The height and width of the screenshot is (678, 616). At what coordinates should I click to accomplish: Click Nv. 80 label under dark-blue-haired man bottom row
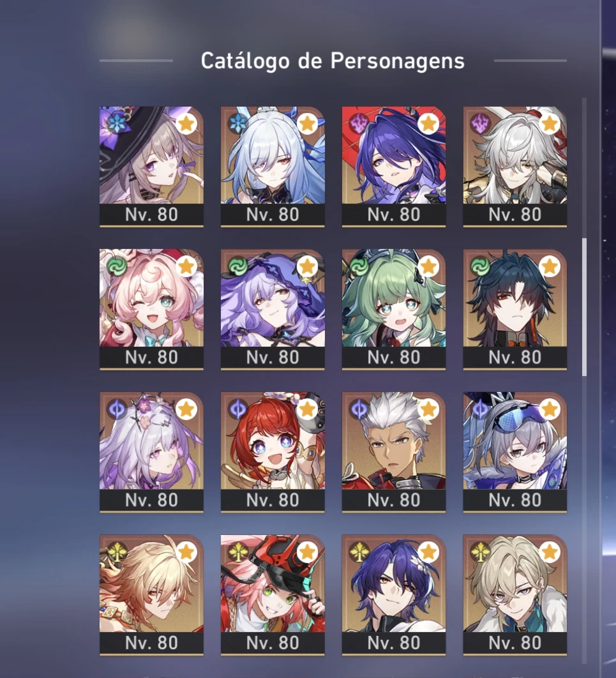[x=394, y=643]
